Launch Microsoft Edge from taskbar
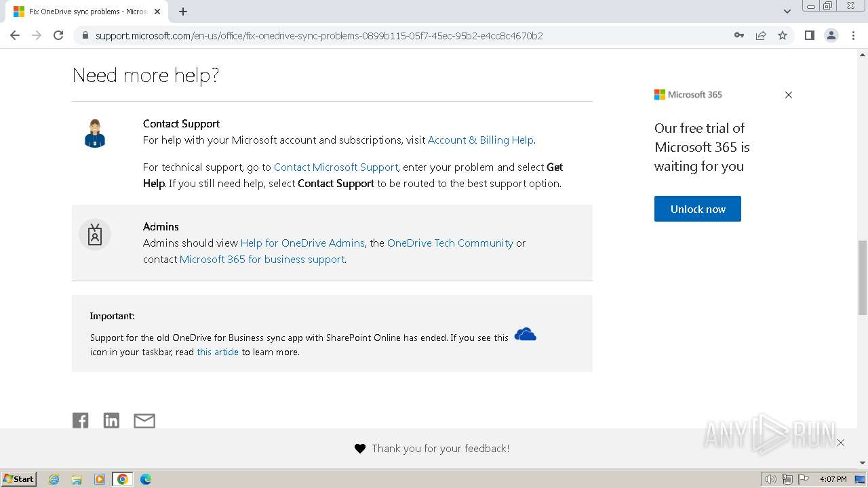This screenshot has height=488, width=868. 146,479
